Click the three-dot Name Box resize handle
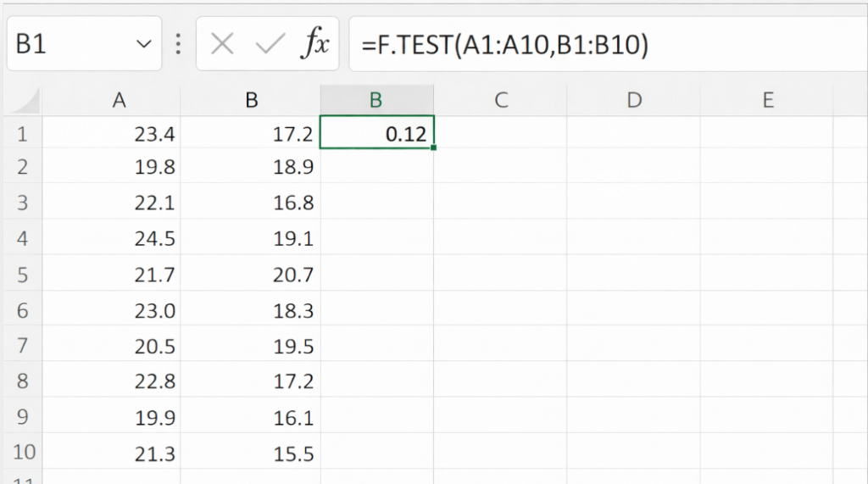868x484 pixels. click(x=178, y=44)
